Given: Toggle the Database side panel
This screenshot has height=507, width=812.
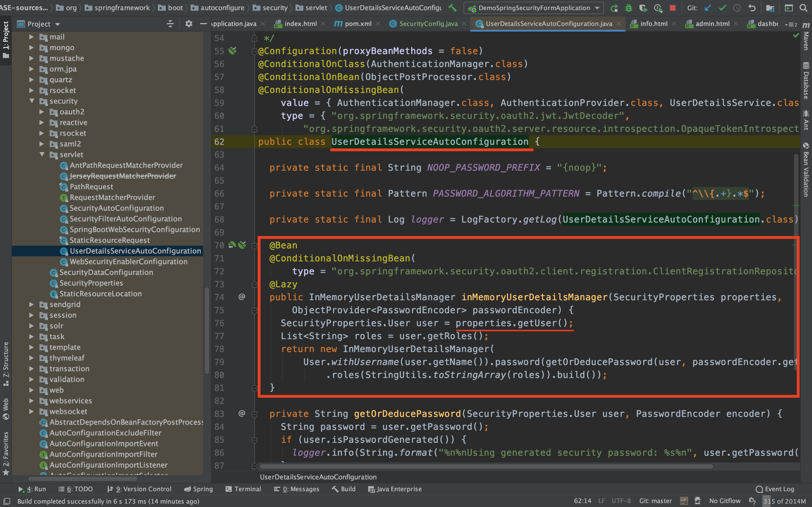Looking at the screenshot, I should pos(806,81).
